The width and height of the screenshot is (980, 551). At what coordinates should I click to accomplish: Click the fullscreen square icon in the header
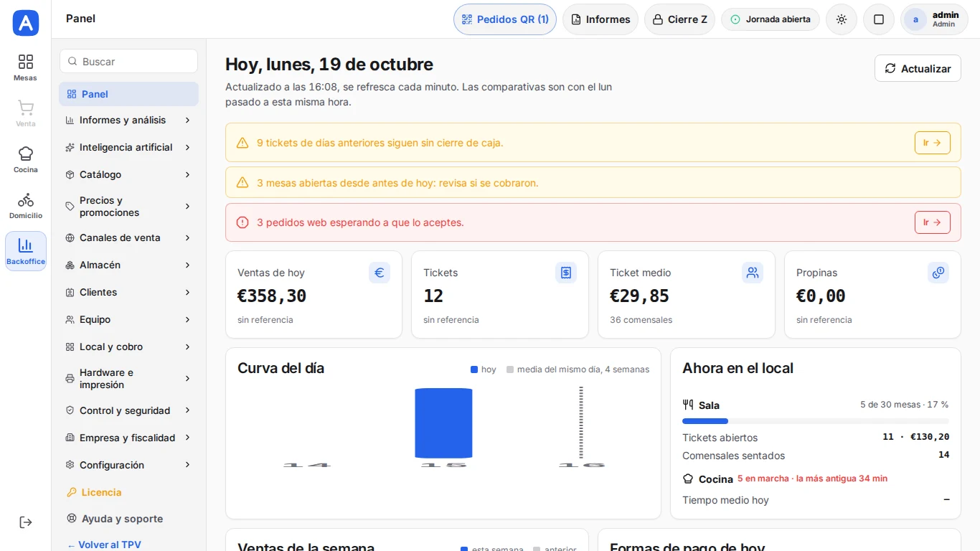879,19
